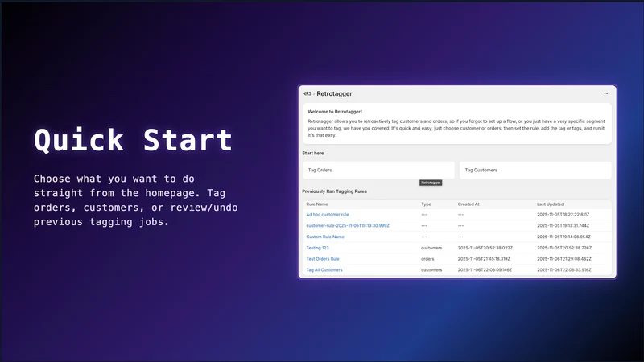This screenshot has height=362, width=644.
Task: Open the three-dot menu in Retrotagger header
Action: click(607, 93)
